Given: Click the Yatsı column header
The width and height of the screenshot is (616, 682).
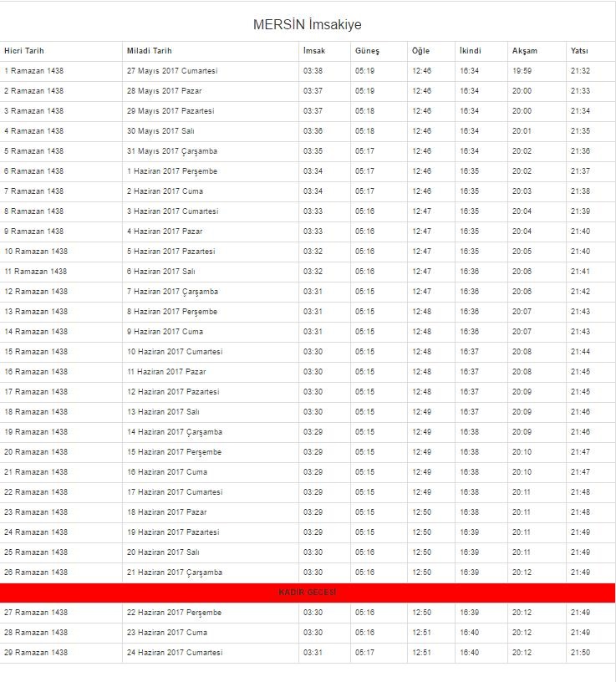Looking at the screenshot, I should (x=579, y=51).
